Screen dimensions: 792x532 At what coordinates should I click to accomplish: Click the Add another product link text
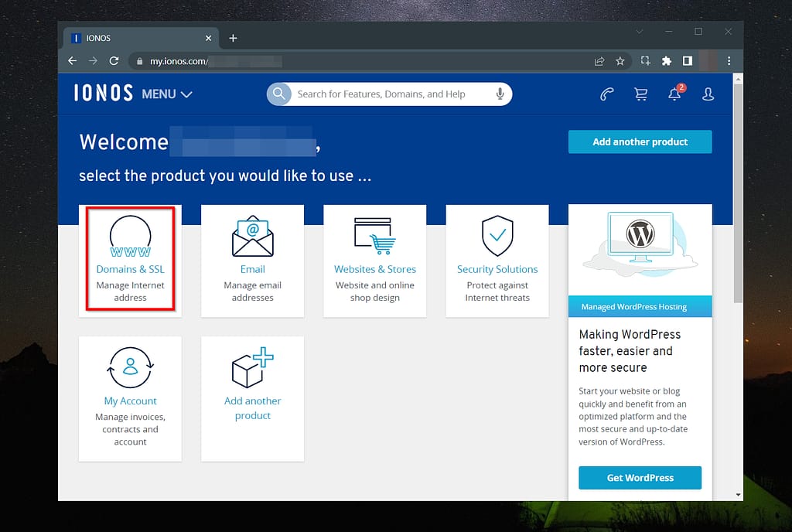point(253,408)
